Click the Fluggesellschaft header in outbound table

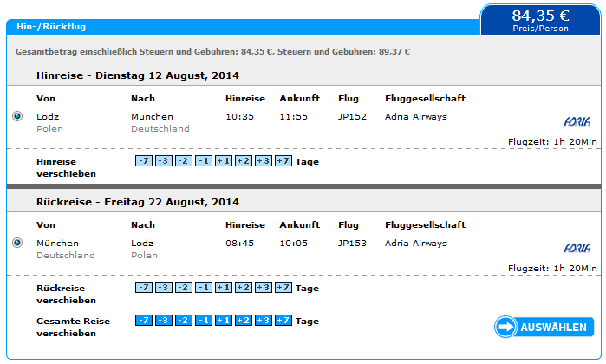point(425,99)
